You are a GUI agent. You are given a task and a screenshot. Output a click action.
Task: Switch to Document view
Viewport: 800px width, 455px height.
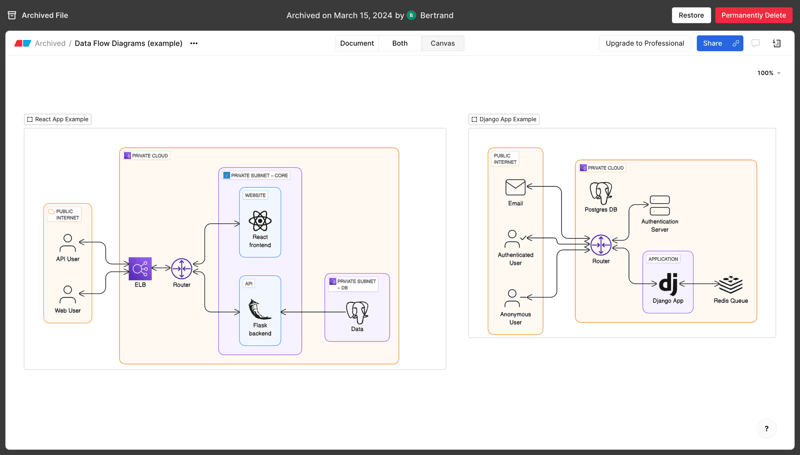tap(357, 44)
